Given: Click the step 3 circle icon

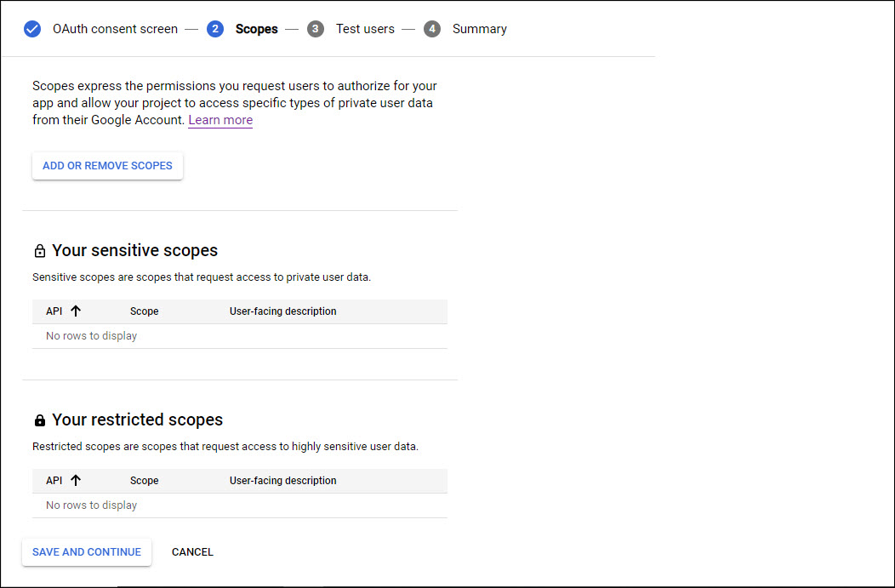Looking at the screenshot, I should pyautogui.click(x=316, y=29).
